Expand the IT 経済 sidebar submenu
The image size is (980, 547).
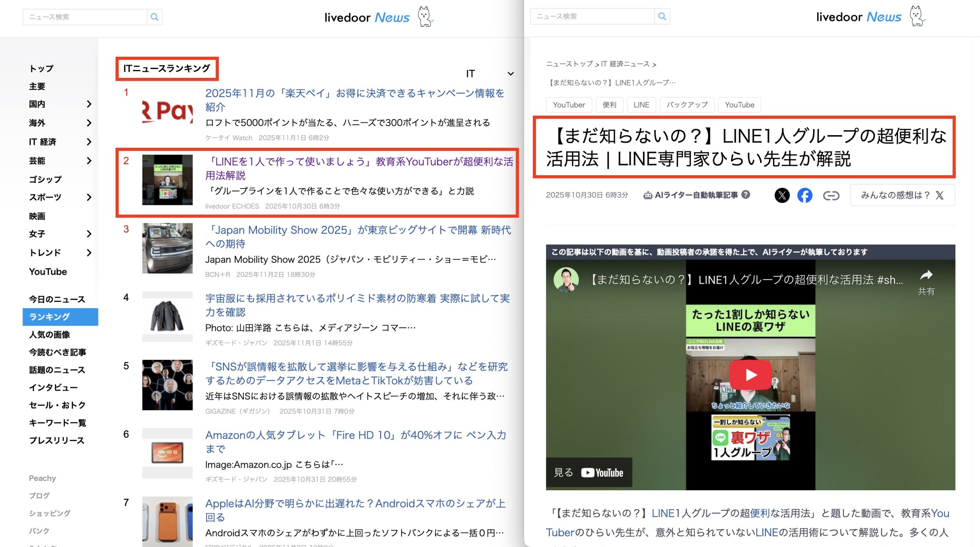(x=89, y=142)
